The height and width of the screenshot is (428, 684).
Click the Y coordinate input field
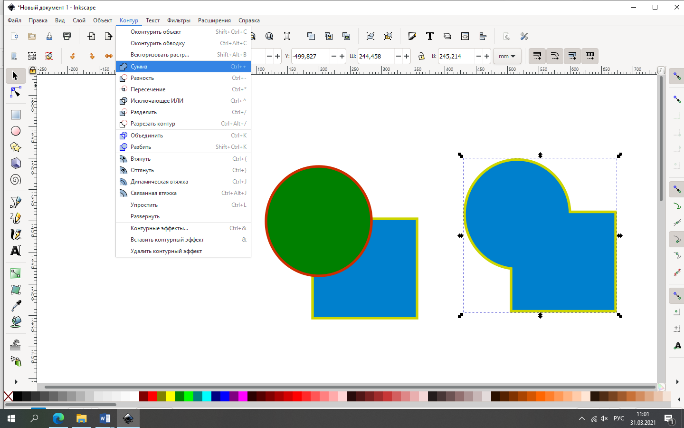tap(311, 56)
